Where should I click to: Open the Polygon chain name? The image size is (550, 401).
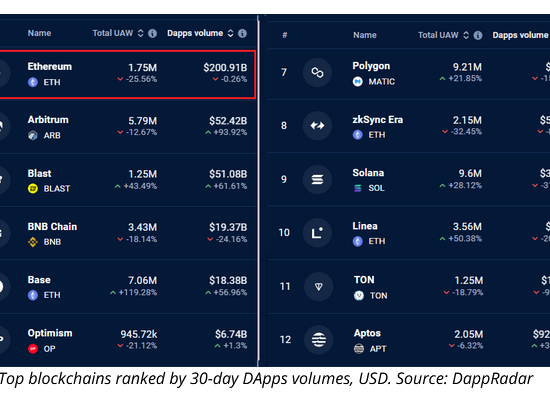pyautogui.click(x=371, y=66)
